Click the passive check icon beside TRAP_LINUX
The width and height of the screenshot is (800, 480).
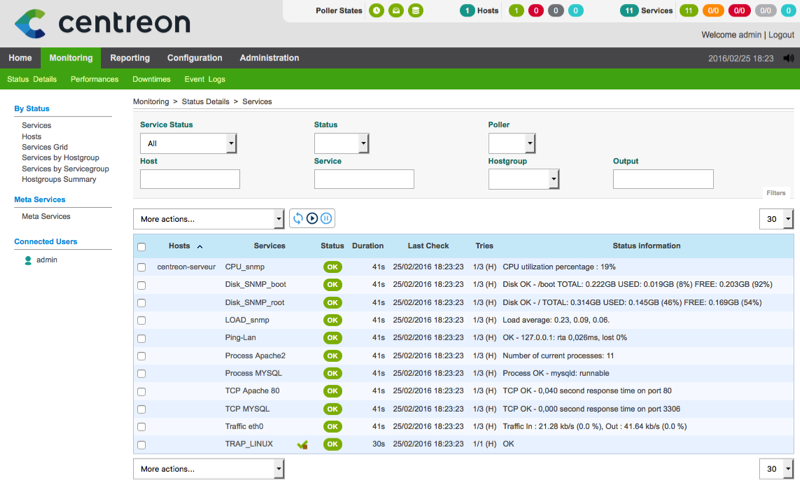[302, 444]
